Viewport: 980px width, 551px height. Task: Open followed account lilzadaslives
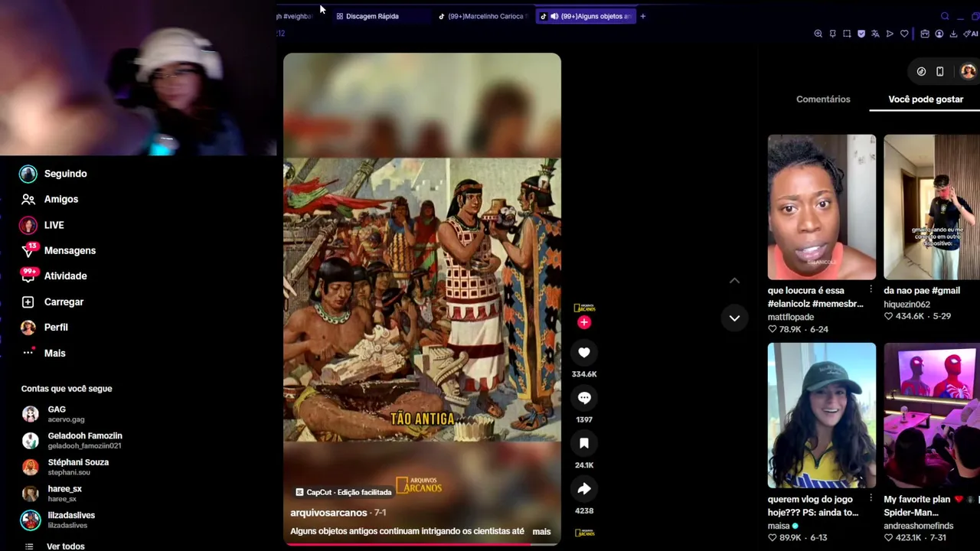[58, 520]
